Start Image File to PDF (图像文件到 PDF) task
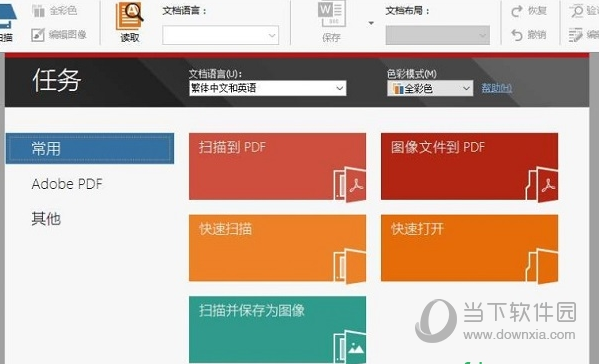 [470, 166]
